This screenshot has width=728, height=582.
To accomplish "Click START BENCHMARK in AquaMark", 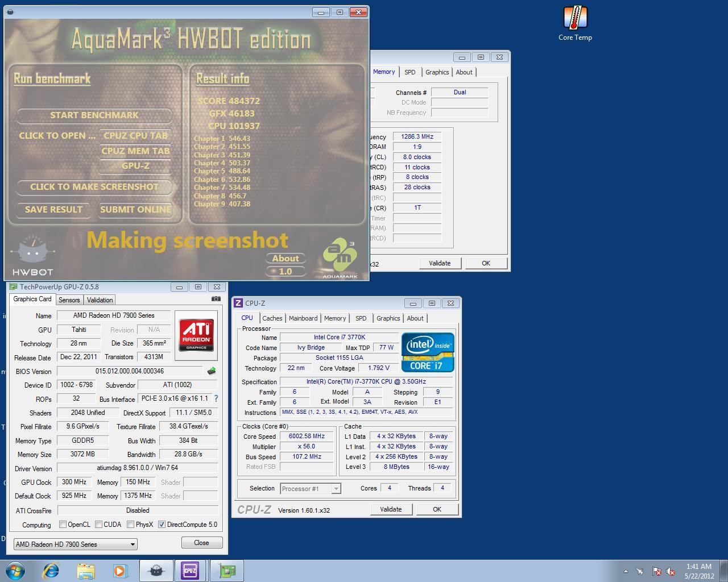I will (94, 115).
